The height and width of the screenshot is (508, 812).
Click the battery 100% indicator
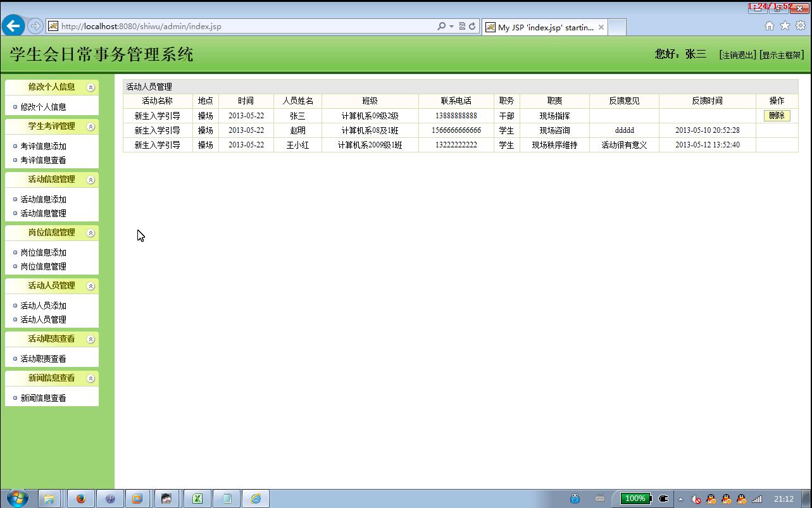[635, 499]
